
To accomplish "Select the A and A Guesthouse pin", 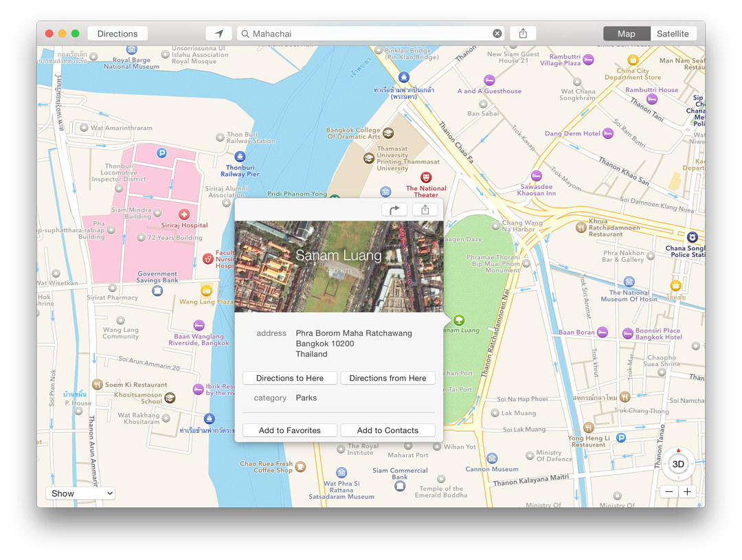I will (x=489, y=80).
